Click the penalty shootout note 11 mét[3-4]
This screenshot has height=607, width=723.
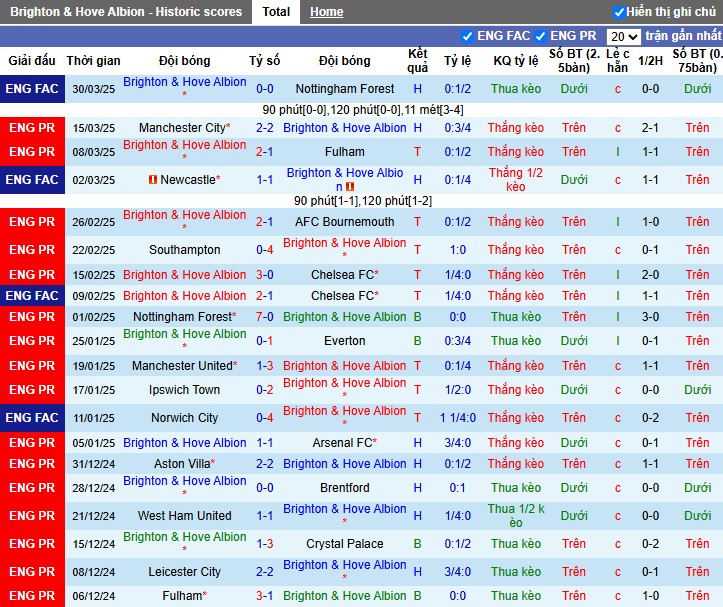point(434,110)
